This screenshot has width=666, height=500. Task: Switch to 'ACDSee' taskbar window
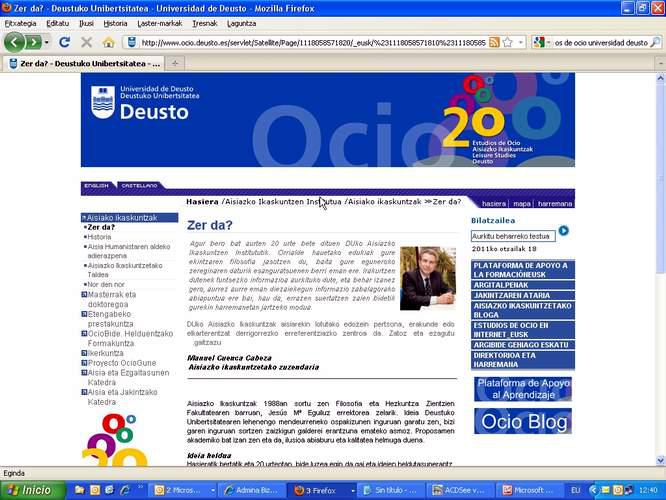pos(461,490)
